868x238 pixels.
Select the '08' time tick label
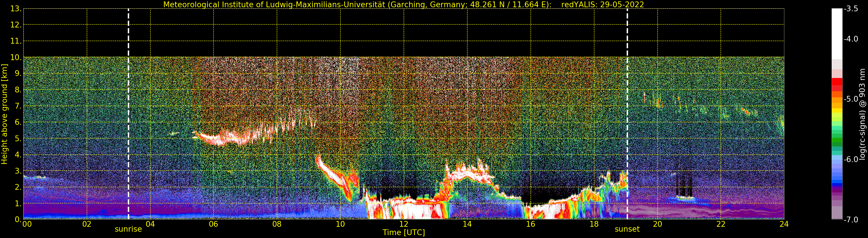click(277, 224)
